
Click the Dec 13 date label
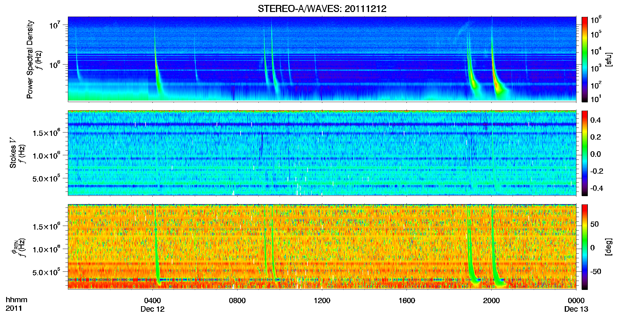pyautogui.click(x=576, y=309)
